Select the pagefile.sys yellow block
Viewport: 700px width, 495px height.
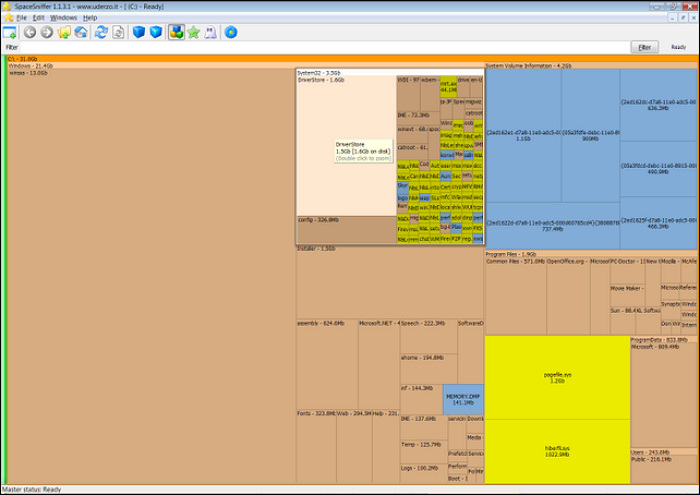point(557,377)
